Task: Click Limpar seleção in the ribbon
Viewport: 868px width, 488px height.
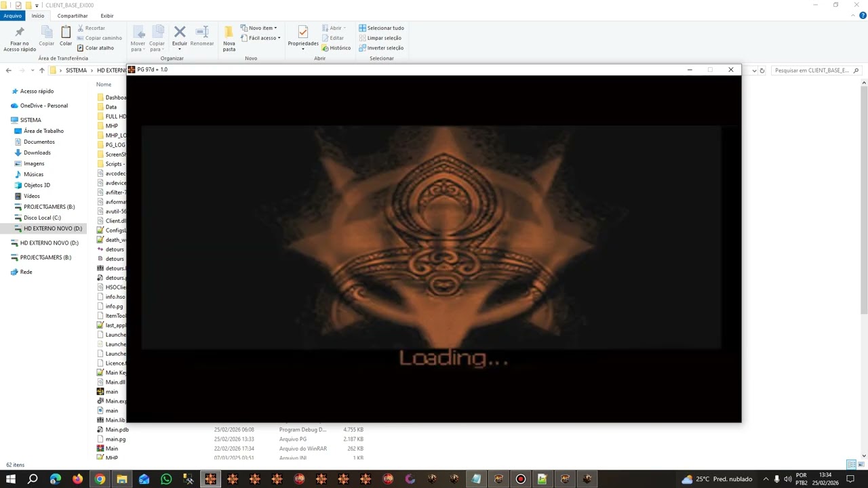Action: [381, 38]
